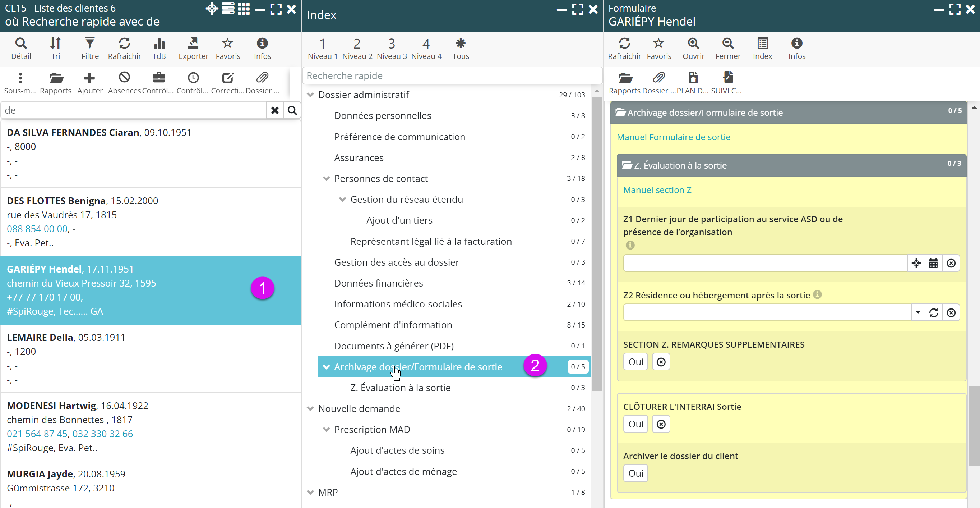Open the SUIVI C... document icon
Viewport: 980px width, 508px height.
coord(727,78)
